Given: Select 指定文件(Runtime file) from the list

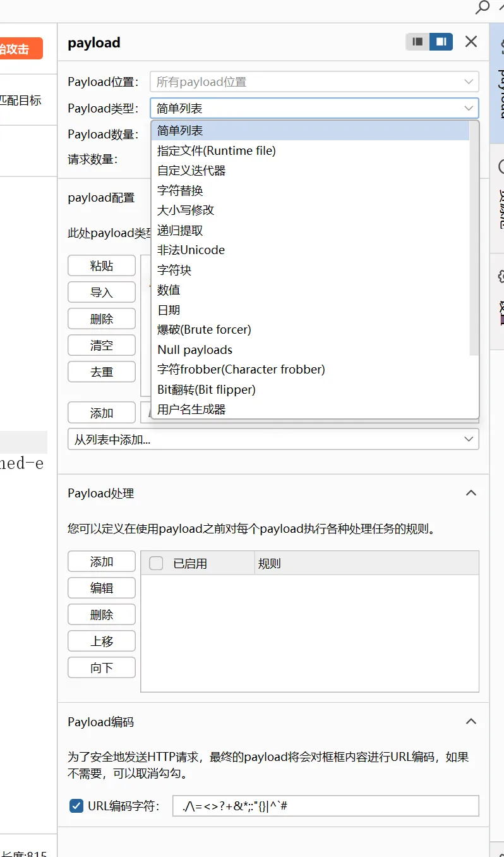Looking at the screenshot, I should coord(217,150).
